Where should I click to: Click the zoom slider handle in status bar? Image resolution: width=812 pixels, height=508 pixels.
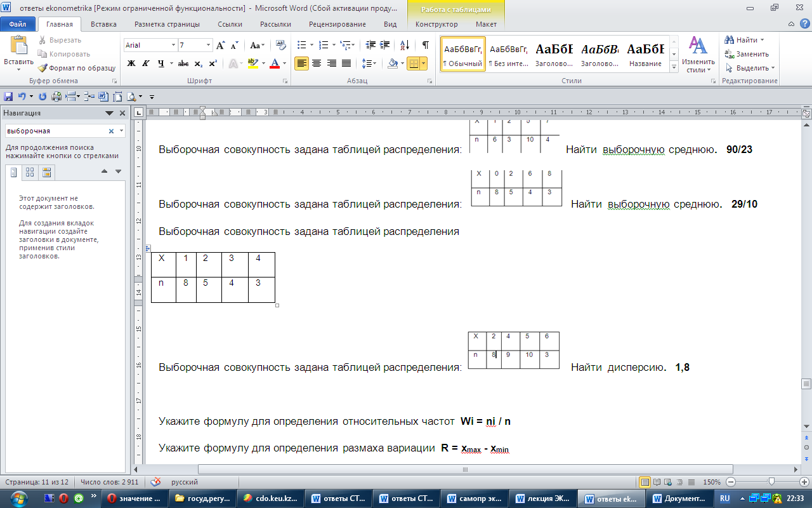point(771,481)
